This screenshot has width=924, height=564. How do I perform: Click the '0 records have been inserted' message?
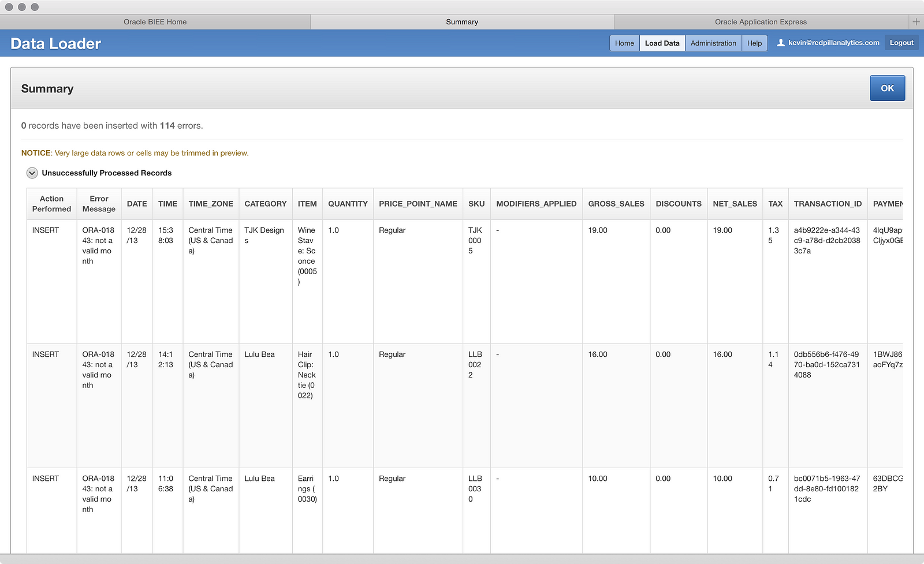[x=112, y=126]
